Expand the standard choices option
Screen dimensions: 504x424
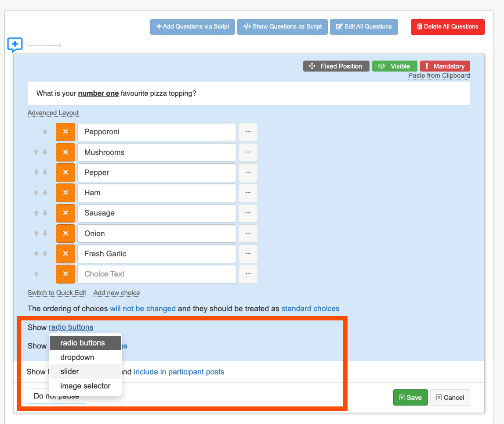click(x=310, y=309)
